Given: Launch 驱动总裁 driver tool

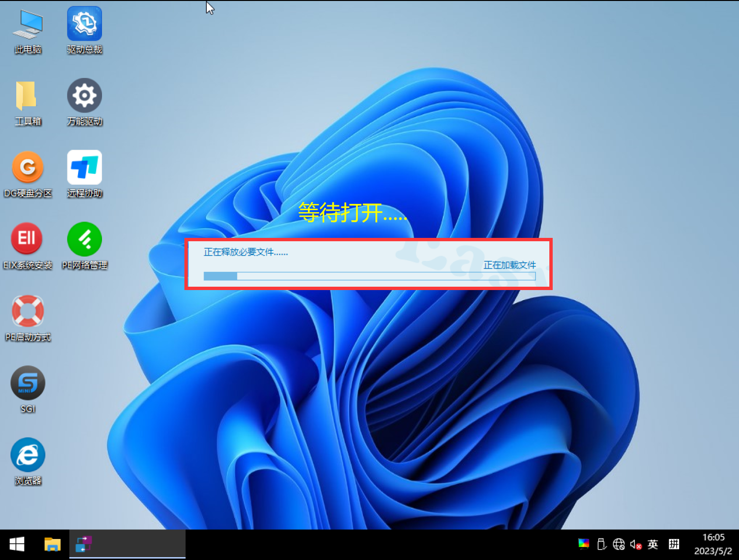Looking at the screenshot, I should point(84,31).
